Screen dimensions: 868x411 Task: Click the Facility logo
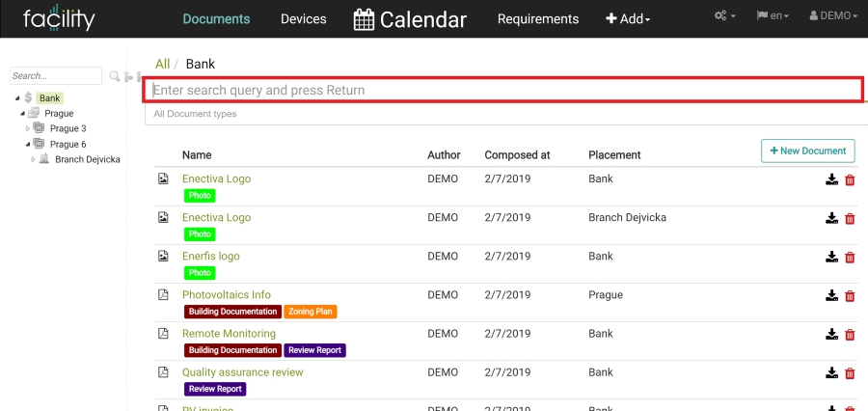(x=59, y=18)
